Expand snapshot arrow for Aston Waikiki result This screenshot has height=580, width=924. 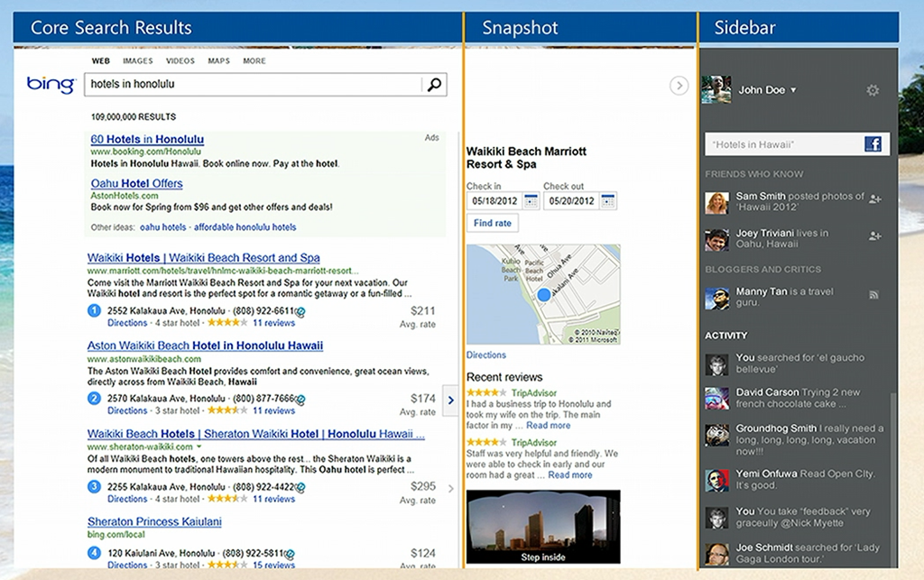point(451,400)
